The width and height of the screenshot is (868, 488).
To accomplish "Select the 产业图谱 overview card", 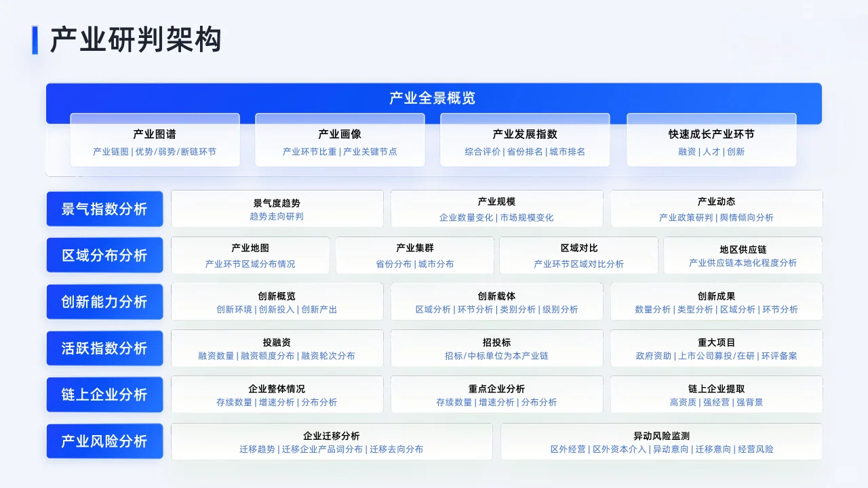I will (x=155, y=140).
